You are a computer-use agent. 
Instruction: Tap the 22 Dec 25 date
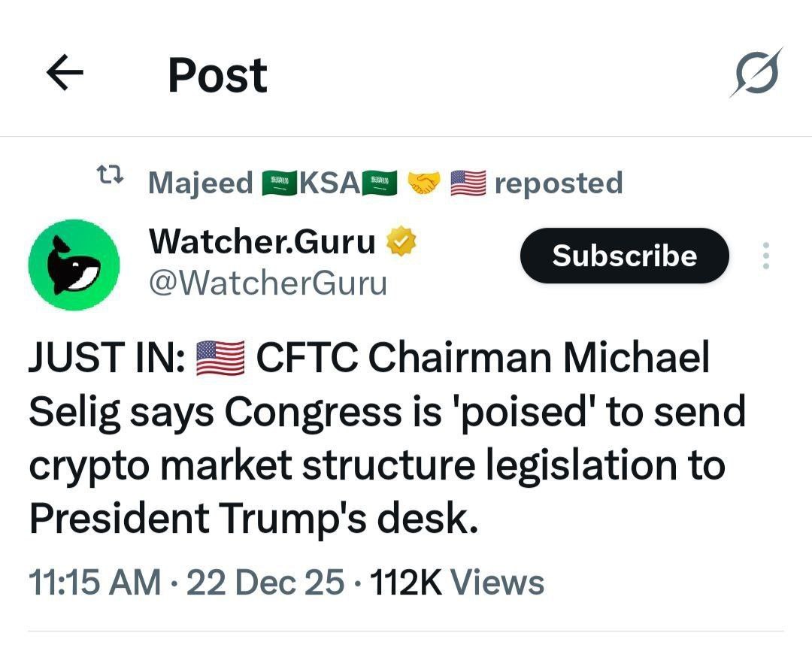coord(265,583)
